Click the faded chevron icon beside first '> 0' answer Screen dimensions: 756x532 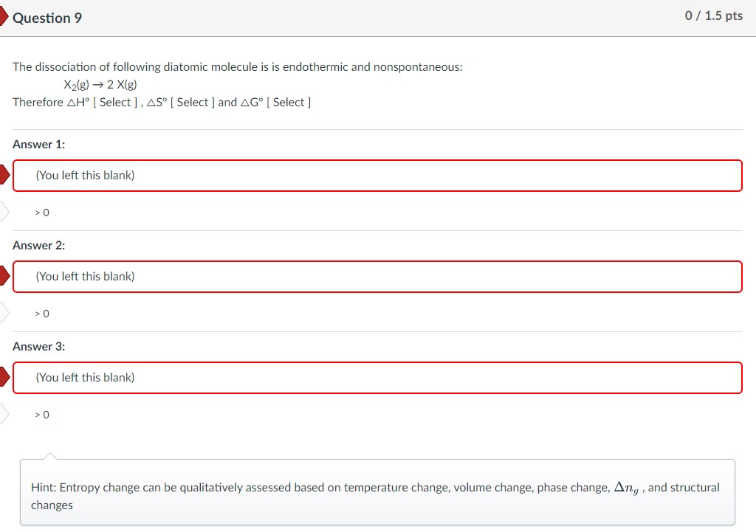pyautogui.click(x=4, y=211)
